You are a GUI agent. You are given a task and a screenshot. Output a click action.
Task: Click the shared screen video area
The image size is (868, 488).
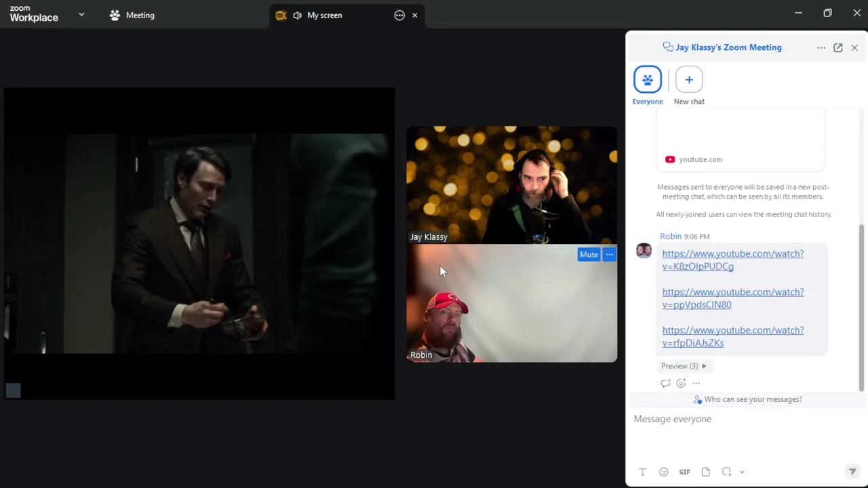click(199, 243)
